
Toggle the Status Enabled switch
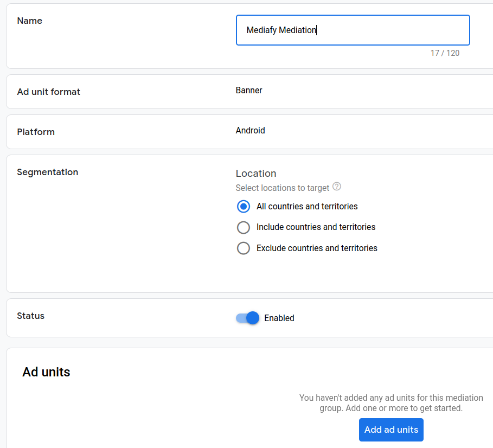click(x=248, y=318)
